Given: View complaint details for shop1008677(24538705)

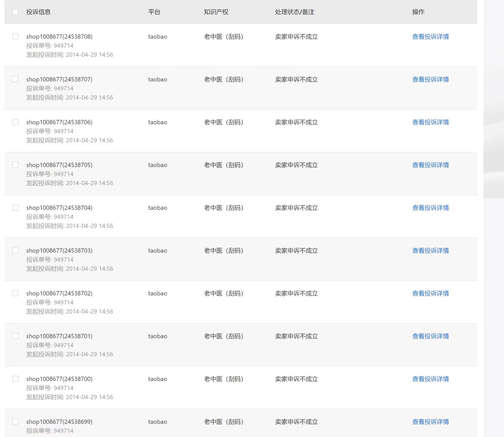Looking at the screenshot, I should (x=430, y=165).
